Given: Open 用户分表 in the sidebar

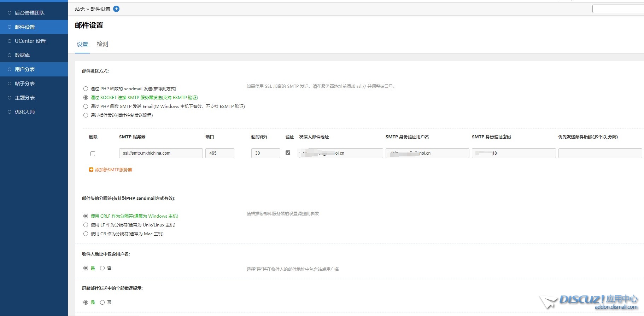Looking at the screenshot, I should (x=34, y=69).
